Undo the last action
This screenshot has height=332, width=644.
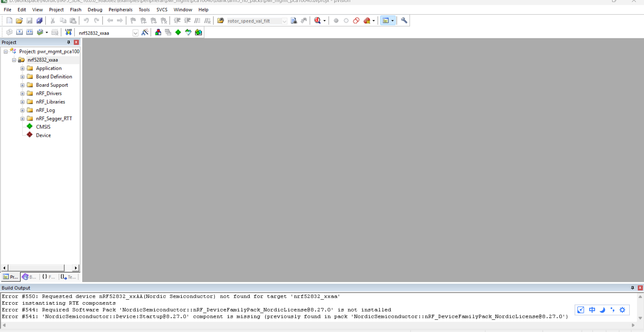coord(86,20)
